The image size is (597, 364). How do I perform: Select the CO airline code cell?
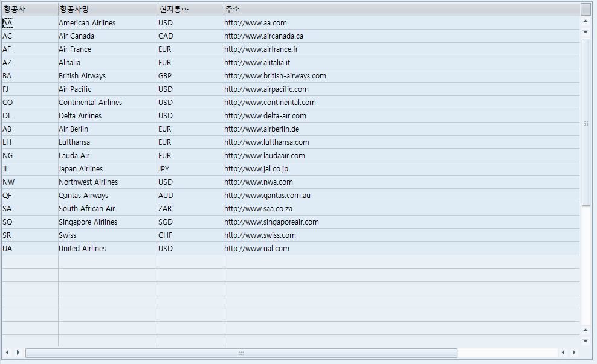pyautogui.click(x=30, y=103)
